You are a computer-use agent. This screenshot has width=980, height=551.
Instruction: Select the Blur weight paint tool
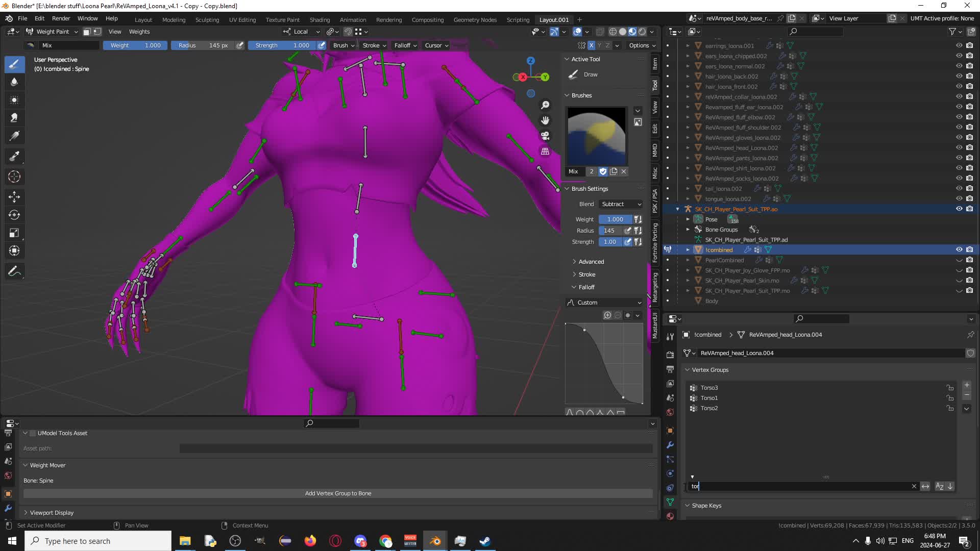coord(14,82)
